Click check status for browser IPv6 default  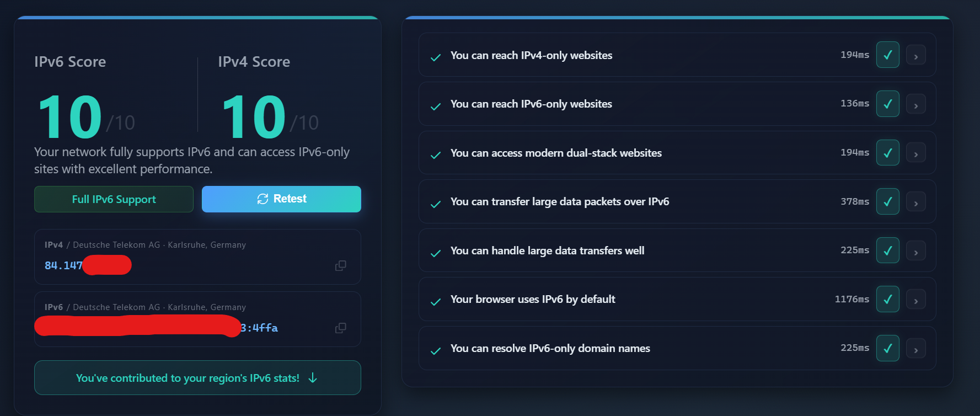887,299
